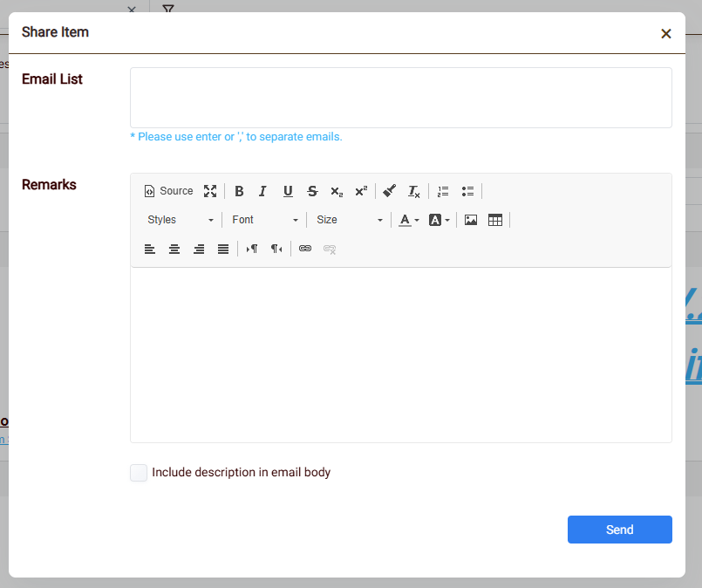The height and width of the screenshot is (588, 702).
Task: Open the Styles dropdown
Action: pyautogui.click(x=180, y=220)
